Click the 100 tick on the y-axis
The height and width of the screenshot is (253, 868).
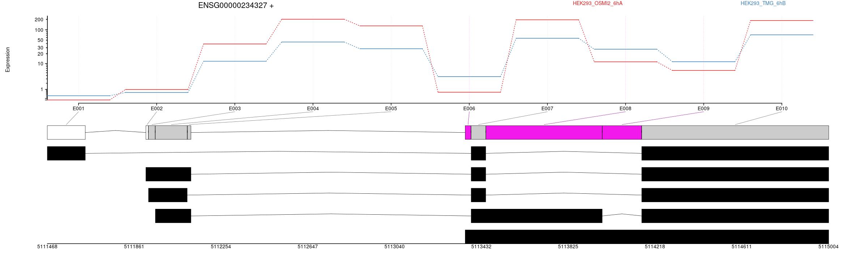(x=39, y=30)
